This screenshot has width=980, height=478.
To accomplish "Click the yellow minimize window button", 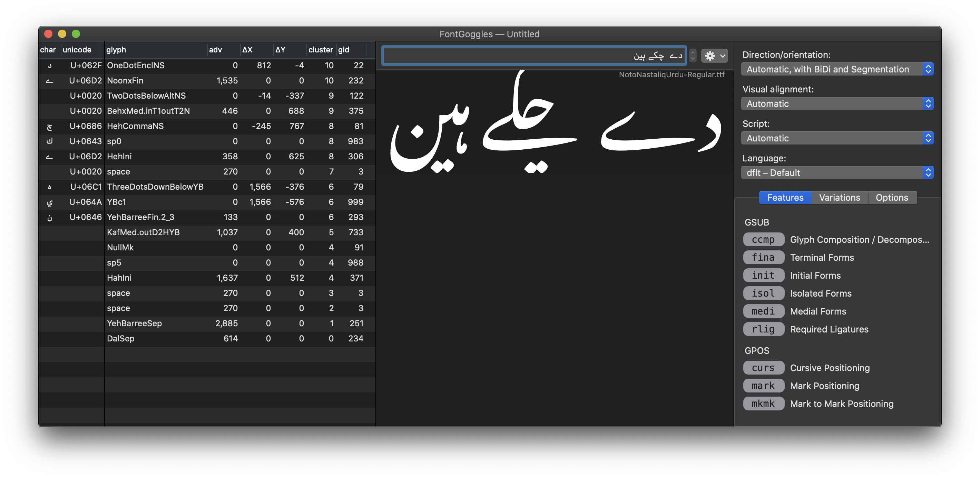I will pyautogui.click(x=62, y=34).
